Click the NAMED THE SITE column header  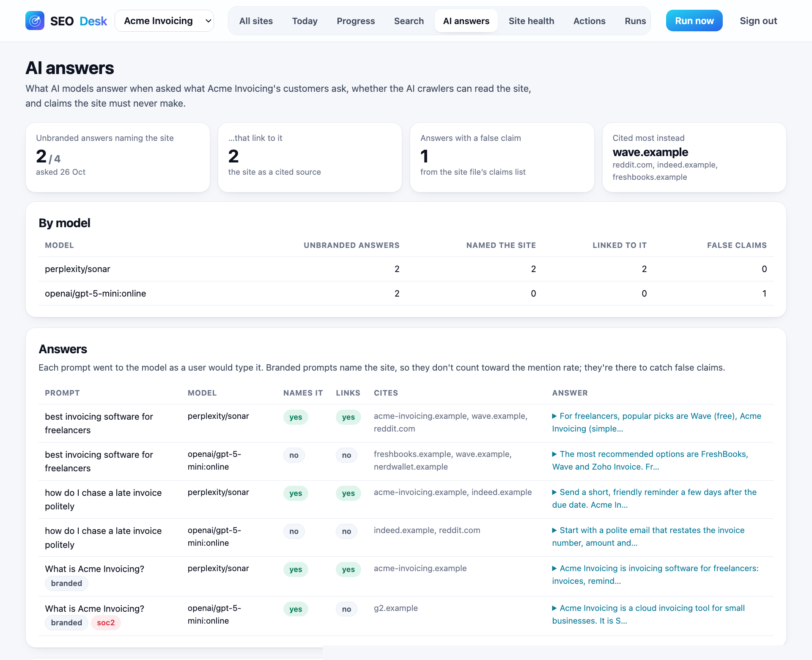coord(501,245)
